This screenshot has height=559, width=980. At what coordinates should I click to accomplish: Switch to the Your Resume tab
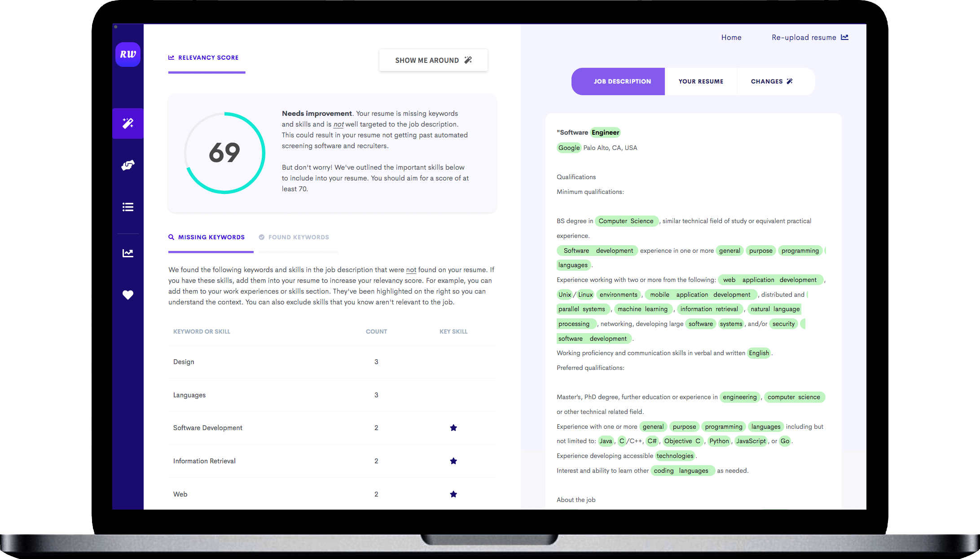[700, 81]
